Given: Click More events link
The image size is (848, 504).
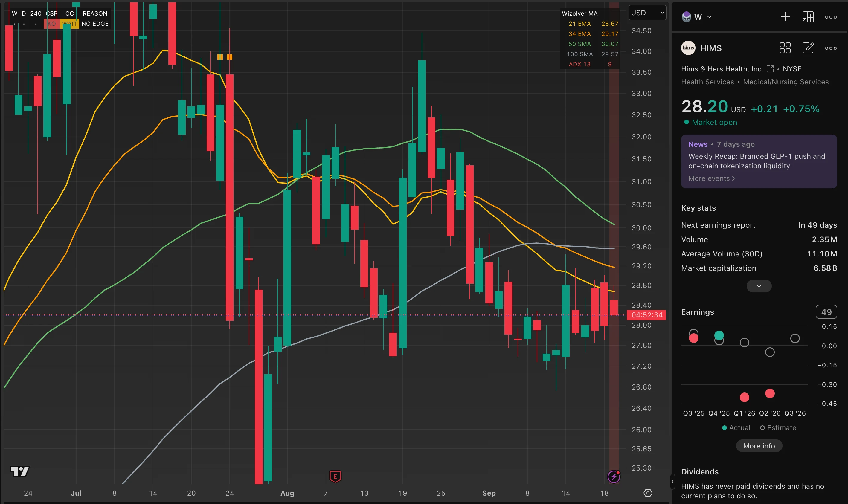Looking at the screenshot, I should click(711, 178).
